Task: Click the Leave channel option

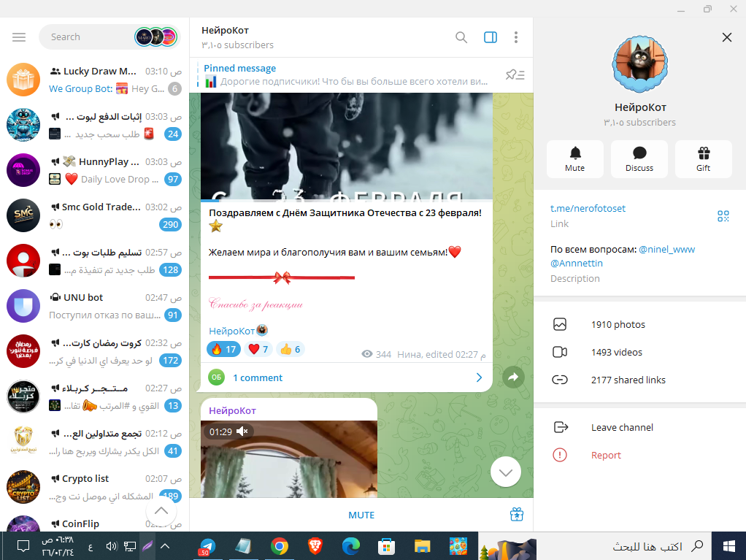Action: tap(639, 427)
